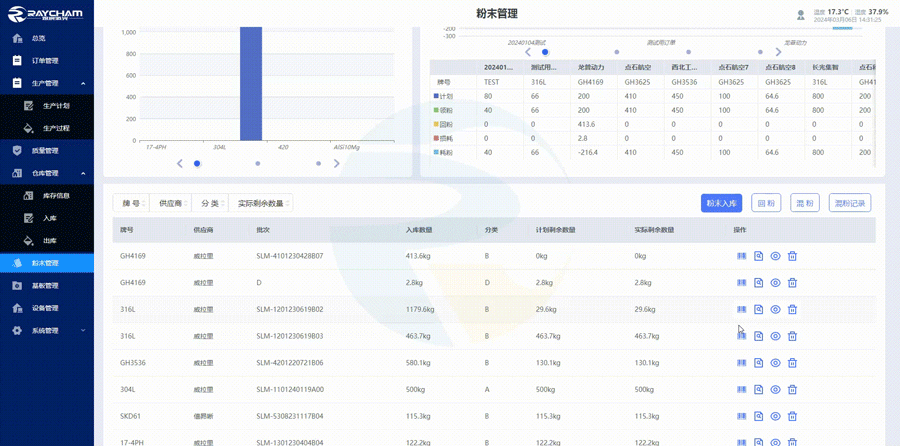Open 订单管理 in the sidebar
900x446 pixels.
45,60
